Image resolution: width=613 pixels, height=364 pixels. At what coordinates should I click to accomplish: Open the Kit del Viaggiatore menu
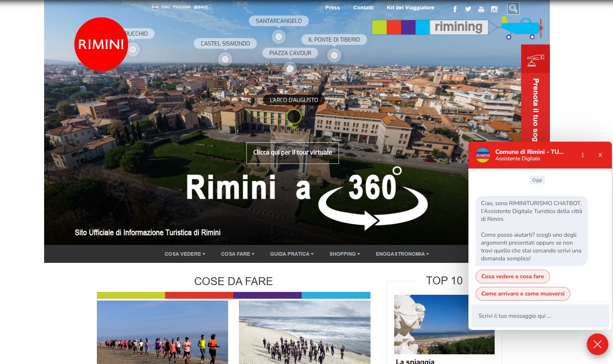pos(410,8)
